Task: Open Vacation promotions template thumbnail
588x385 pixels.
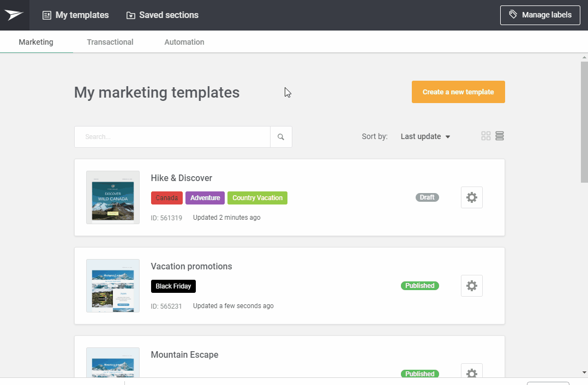Action: [113, 286]
